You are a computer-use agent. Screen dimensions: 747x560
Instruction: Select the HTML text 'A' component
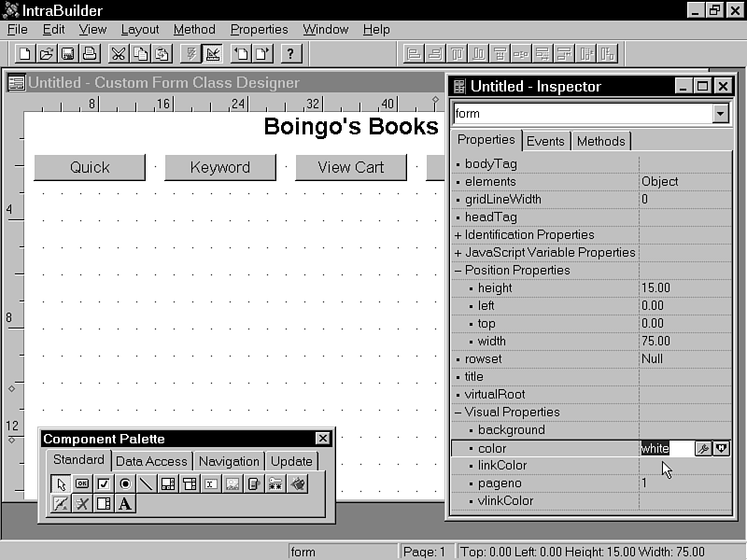click(125, 504)
